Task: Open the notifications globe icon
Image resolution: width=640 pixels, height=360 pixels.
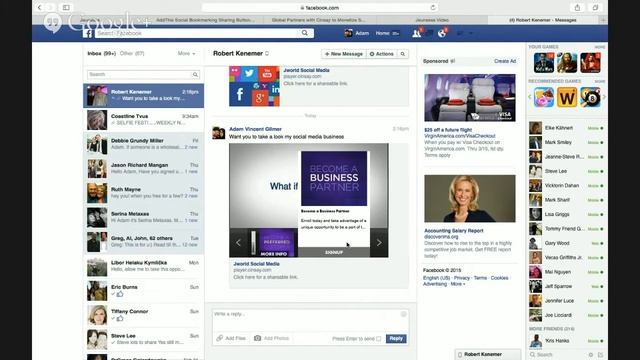Action: pyautogui.click(x=442, y=33)
